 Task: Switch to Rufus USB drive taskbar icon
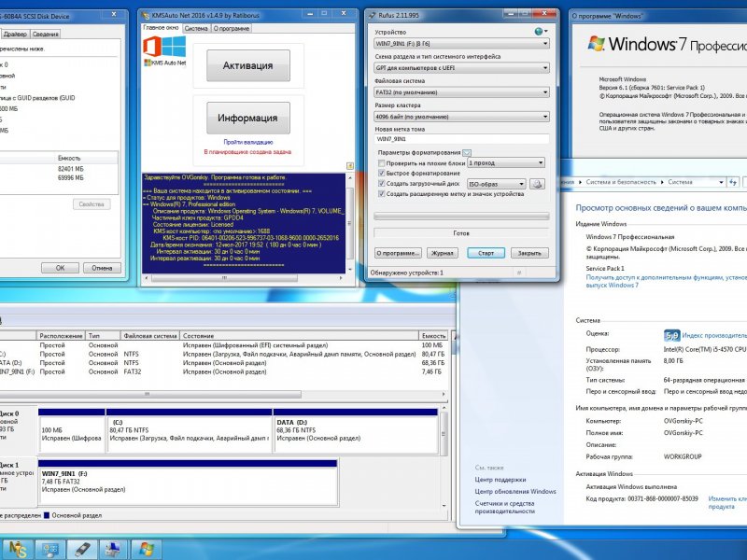(x=82, y=549)
